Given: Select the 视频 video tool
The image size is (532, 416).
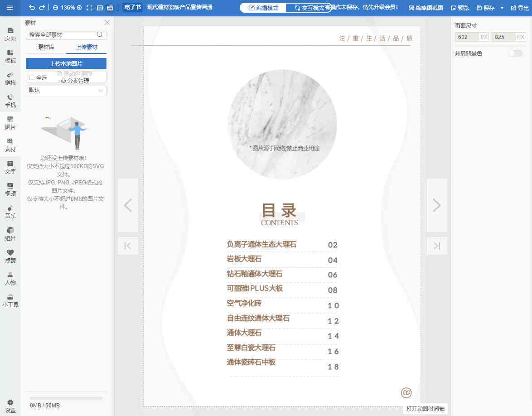Looking at the screenshot, I should pyautogui.click(x=10, y=190).
